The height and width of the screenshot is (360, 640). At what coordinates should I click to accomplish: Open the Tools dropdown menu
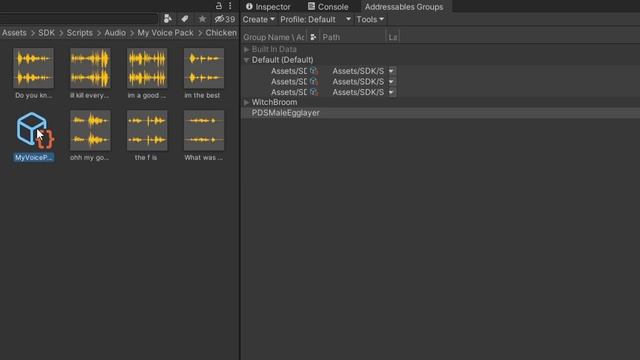[x=370, y=19]
